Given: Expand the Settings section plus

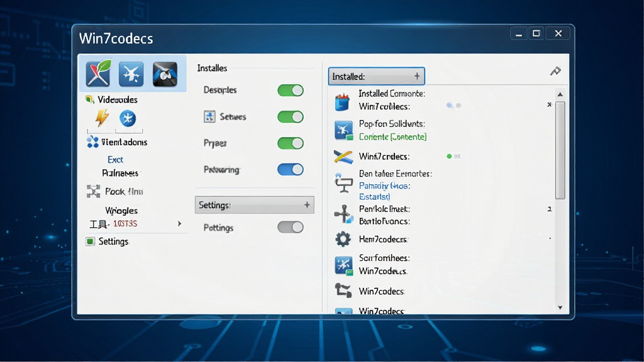Looking at the screenshot, I should coord(307,205).
